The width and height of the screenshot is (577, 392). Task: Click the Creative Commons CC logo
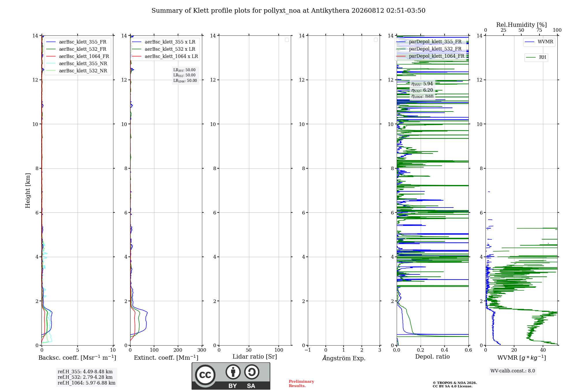click(x=205, y=375)
